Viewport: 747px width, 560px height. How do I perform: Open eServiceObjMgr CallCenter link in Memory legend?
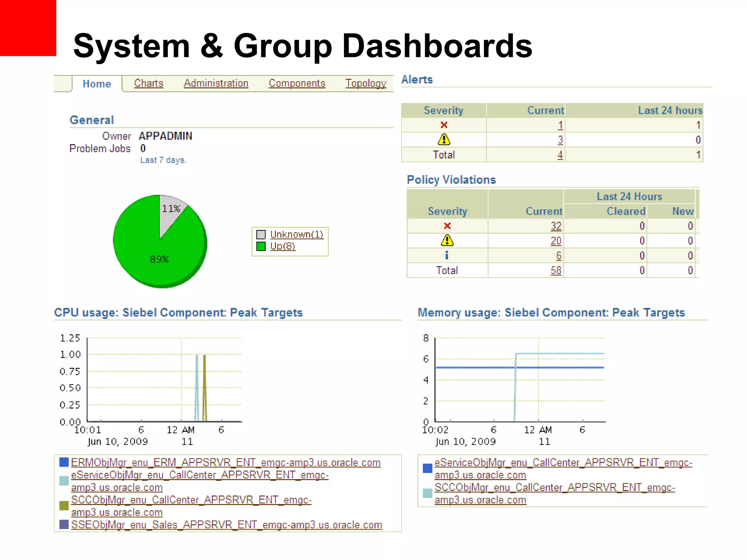point(564,468)
